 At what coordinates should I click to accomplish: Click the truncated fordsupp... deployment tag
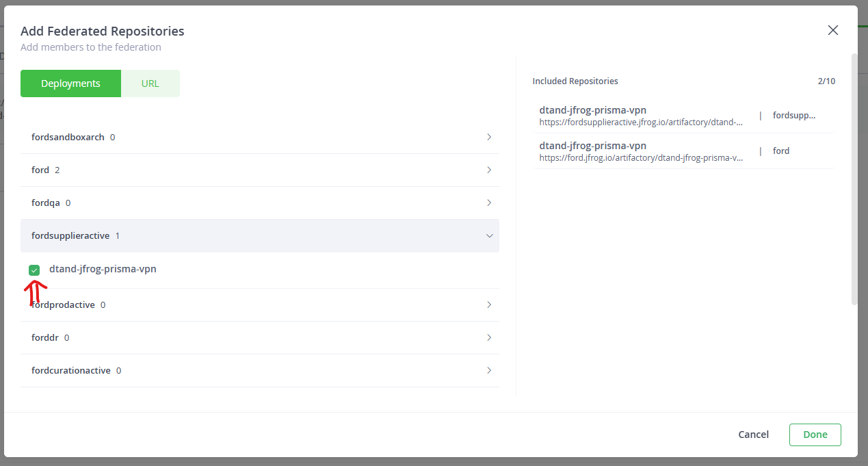[x=794, y=116]
